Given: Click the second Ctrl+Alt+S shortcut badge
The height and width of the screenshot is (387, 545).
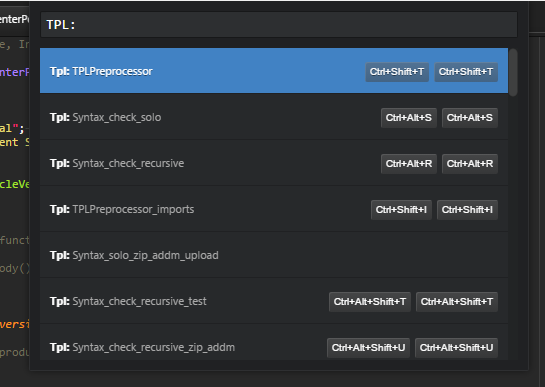Looking at the screenshot, I should click(470, 118).
